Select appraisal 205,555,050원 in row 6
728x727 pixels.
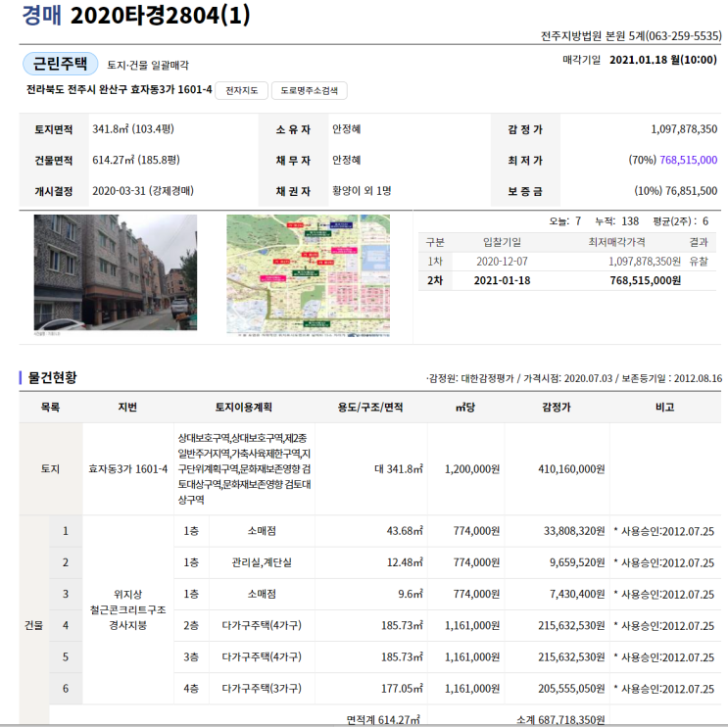571,688
